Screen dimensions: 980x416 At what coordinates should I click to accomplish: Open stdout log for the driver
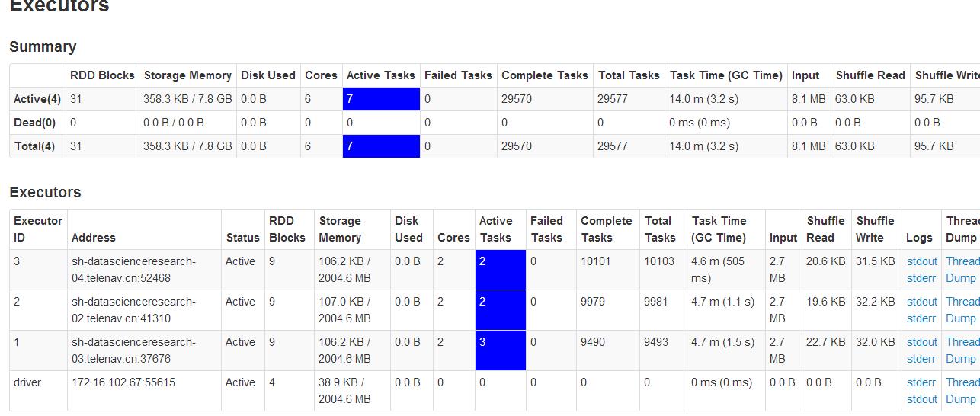922,399
